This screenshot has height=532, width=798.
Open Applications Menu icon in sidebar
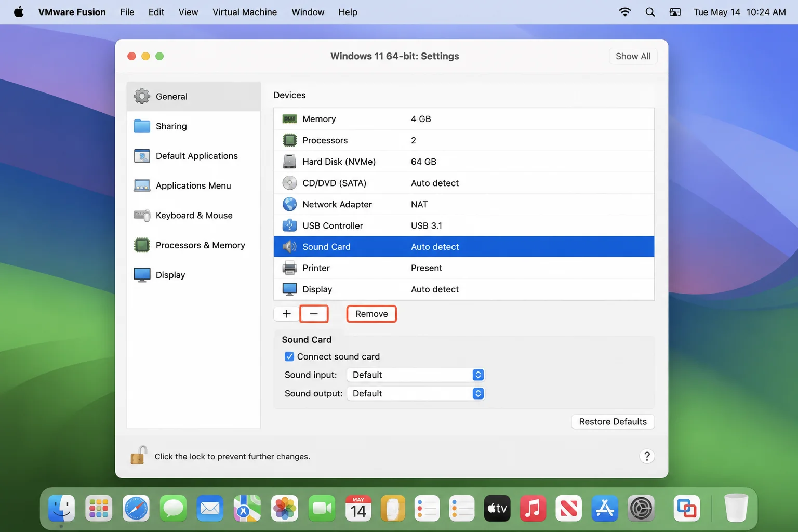(142, 185)
